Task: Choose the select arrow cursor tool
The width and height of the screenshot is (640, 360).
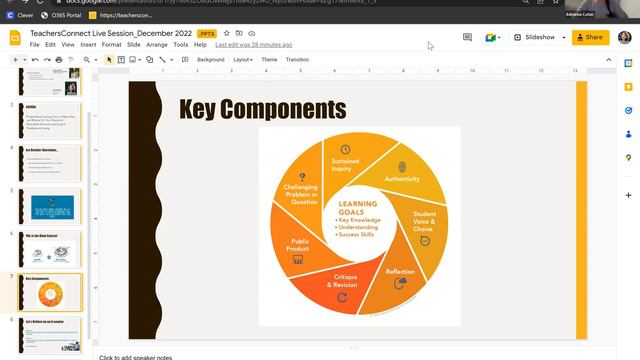Action: coord(109,60)
